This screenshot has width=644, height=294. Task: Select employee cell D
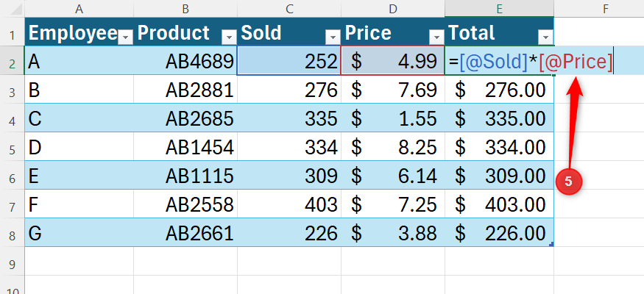(x=79, y=146)
